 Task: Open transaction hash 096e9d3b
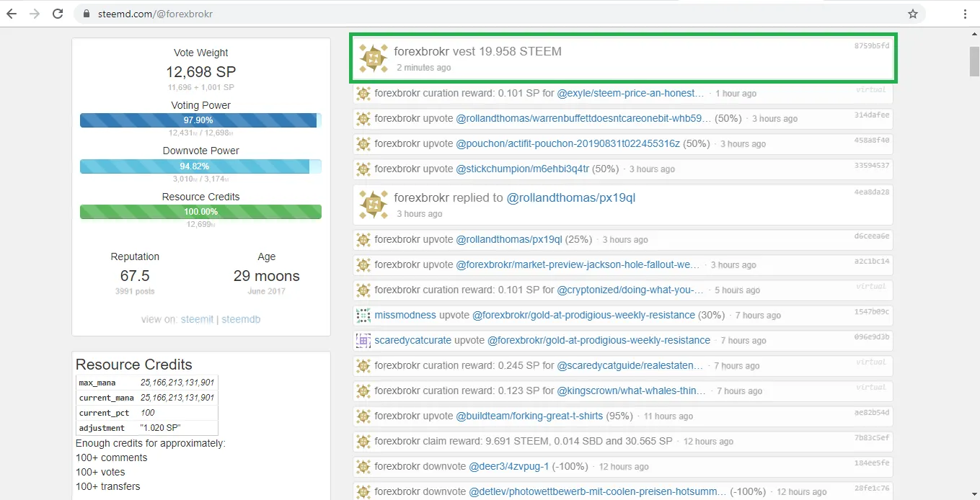[x=872, y=336]
